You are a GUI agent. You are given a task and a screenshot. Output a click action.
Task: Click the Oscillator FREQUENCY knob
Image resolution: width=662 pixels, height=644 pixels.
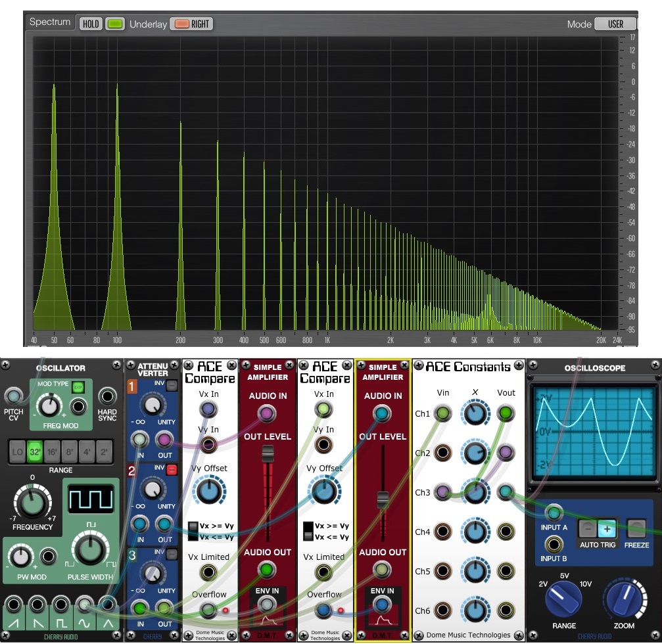[32, 503]
